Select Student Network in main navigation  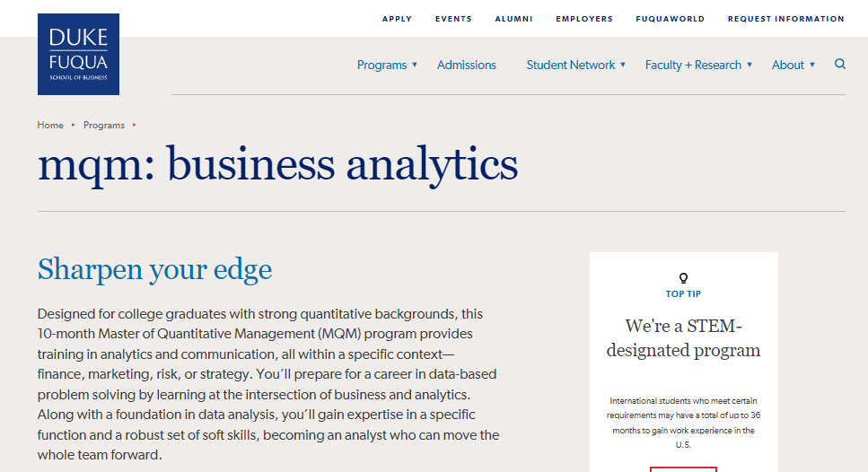[571, 65]
